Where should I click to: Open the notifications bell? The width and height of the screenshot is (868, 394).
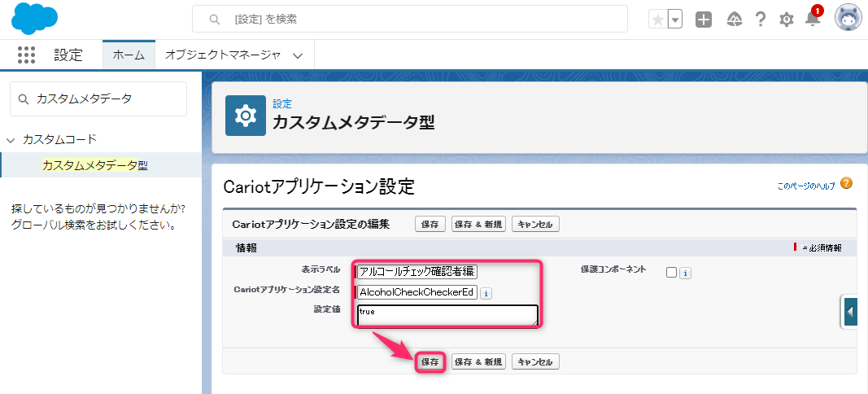813,20
